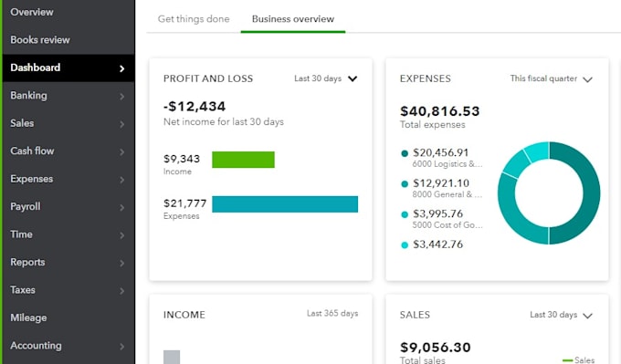Viewport: 621px width, 364px height.
Task: Switch to Business overview tab
Action: coord(293,19)
